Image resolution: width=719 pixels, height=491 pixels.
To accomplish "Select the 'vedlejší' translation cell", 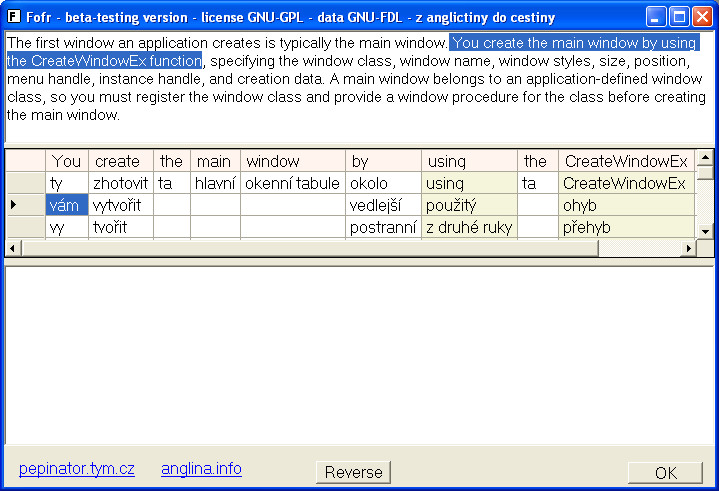I will 383,205.
